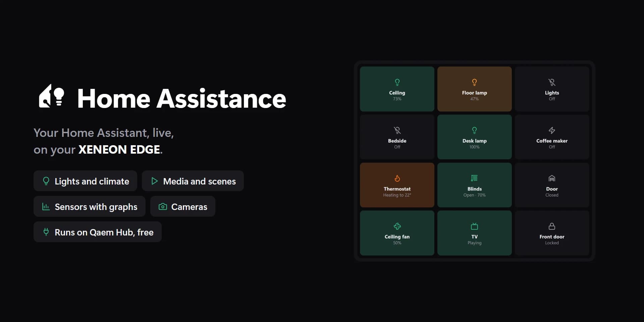Click the Ceiling fan icon

click(x=397, y=226)
